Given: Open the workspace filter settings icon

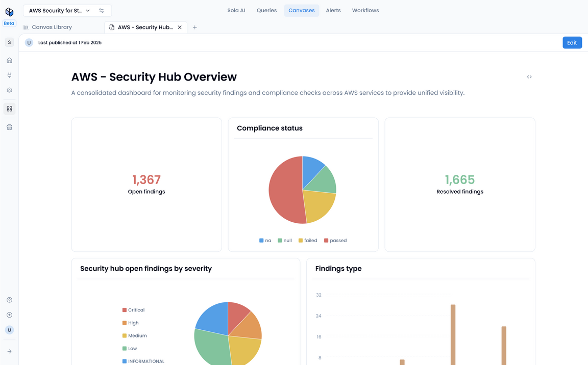Looking at the screenshot, I should pyautogui.click(x=101, y=11).
